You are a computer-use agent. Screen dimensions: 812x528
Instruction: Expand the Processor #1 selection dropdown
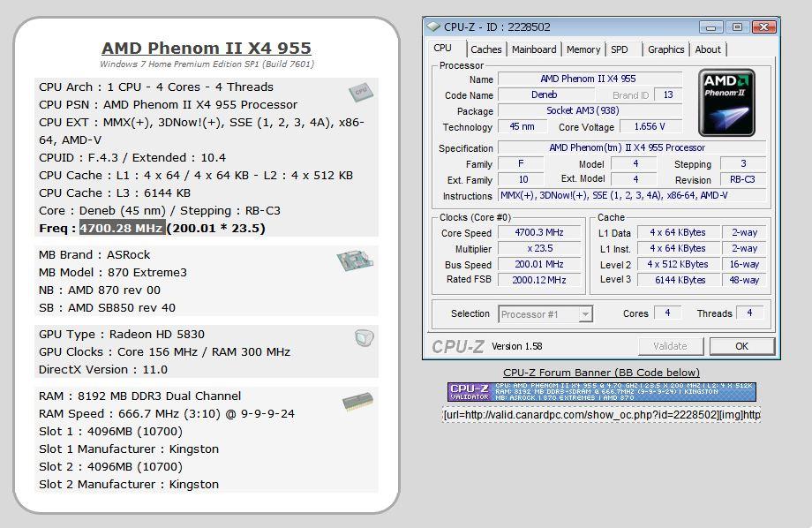point(585,314)
